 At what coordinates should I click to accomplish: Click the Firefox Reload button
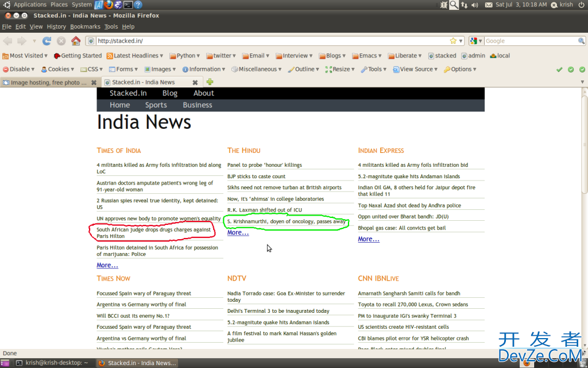click(x=47, y=41)
